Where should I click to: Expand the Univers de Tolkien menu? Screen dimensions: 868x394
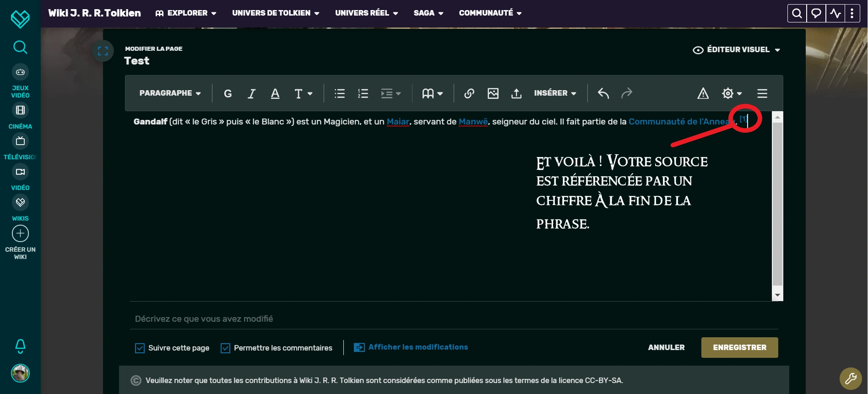click(x=276, y=13)
